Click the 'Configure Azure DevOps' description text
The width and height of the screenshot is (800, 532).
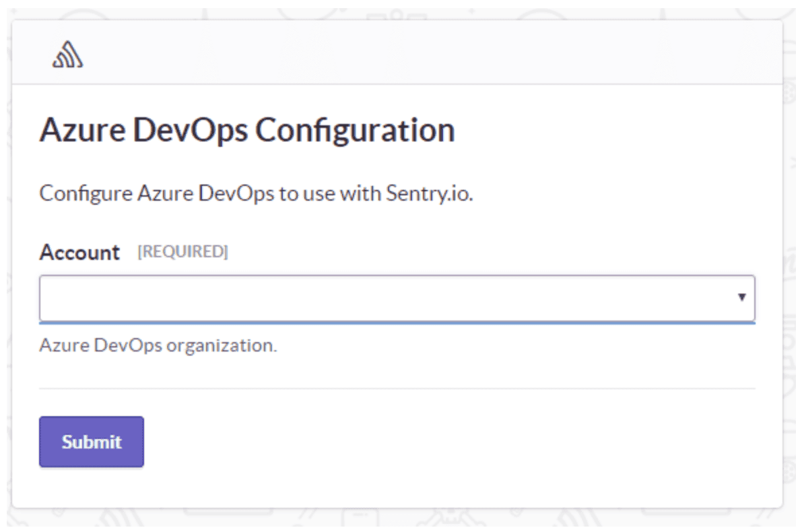pyautogui.click(x=156, y=193)
